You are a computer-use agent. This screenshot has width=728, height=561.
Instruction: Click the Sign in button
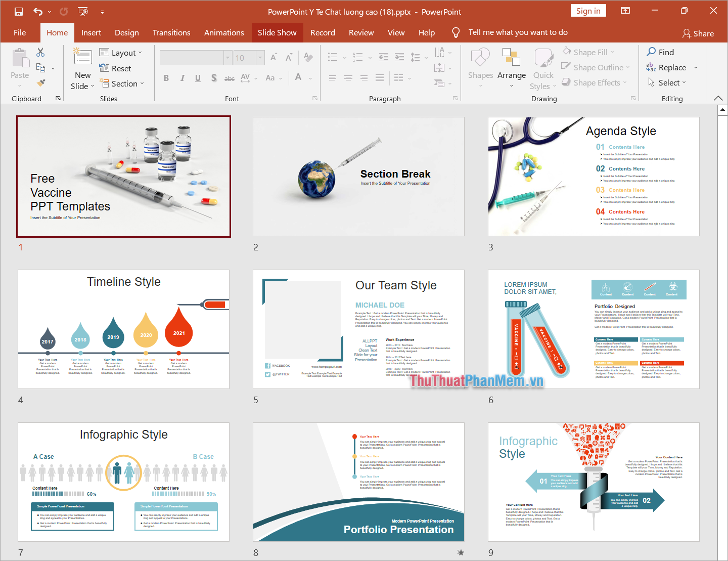588,10
